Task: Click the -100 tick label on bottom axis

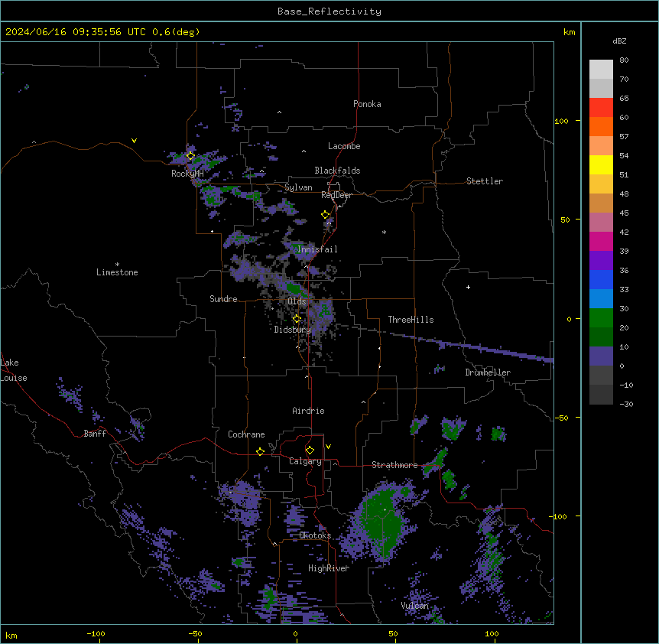Action: tap(96, 633)
